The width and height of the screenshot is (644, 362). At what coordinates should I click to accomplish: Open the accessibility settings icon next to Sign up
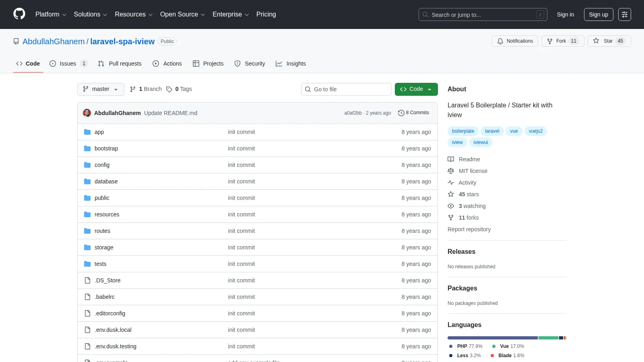(625, 14)
